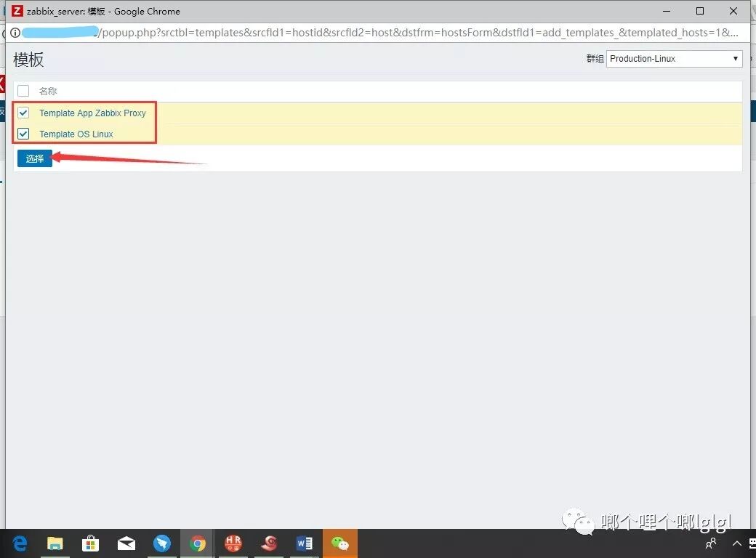Open File Explorer from the taskbar
The width and height of the screenshot is (756, 558).
(55, 543)
